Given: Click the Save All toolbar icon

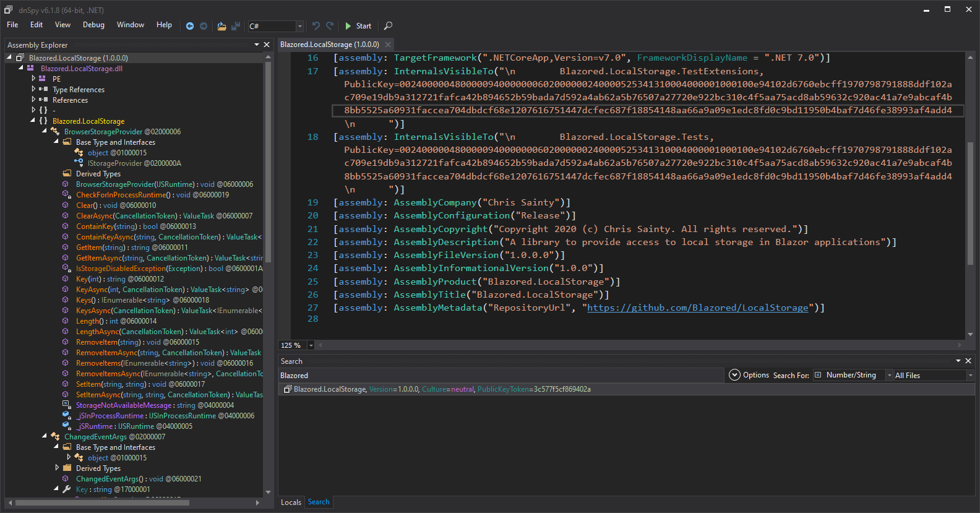Looking at the screenshot, I should (x=236, y=26).
